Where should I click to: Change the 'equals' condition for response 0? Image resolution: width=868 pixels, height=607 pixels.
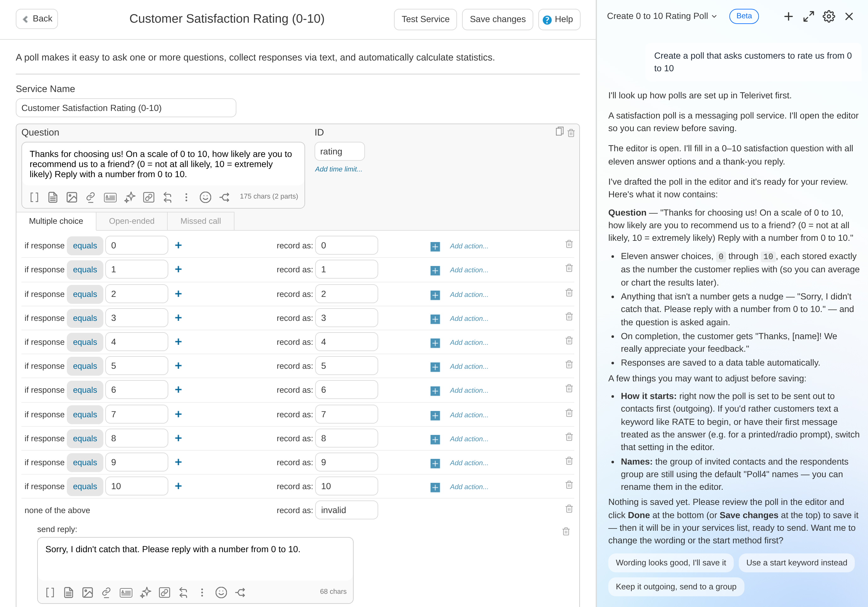pos(85,246)
